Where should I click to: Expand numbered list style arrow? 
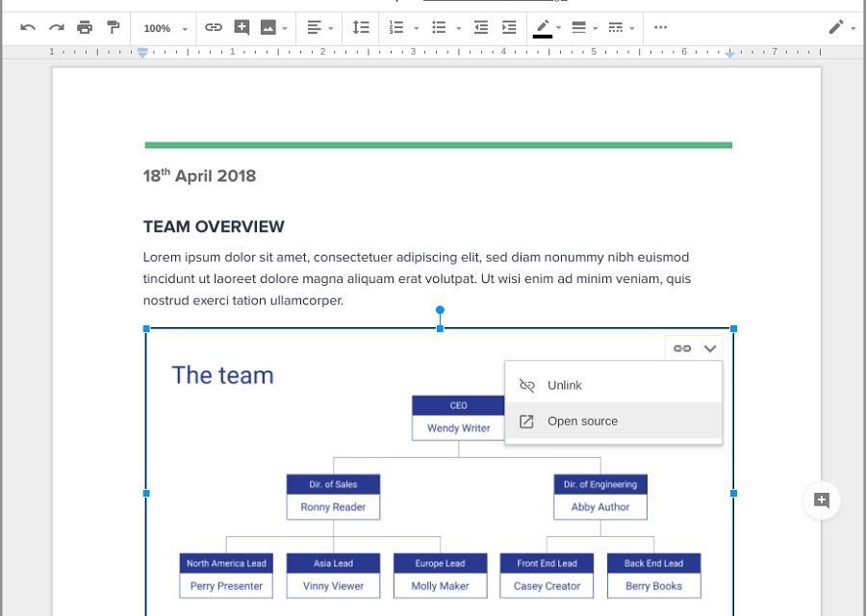(416, 28)
